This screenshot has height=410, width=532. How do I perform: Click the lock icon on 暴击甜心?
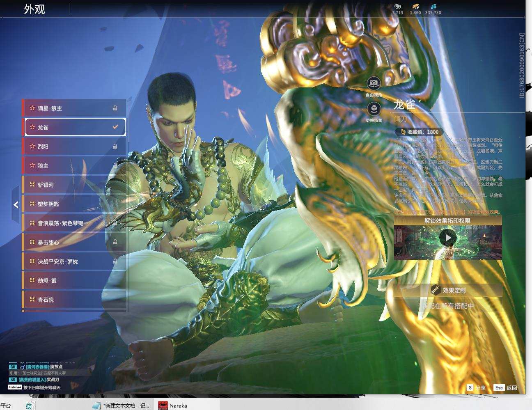115,242
